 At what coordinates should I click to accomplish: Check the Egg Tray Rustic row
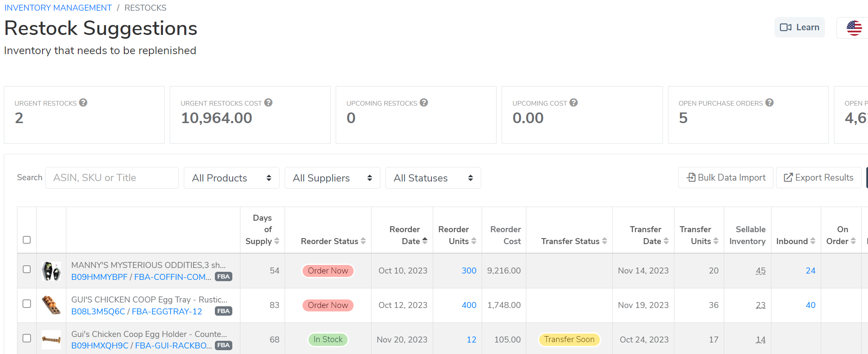(27, 304)
